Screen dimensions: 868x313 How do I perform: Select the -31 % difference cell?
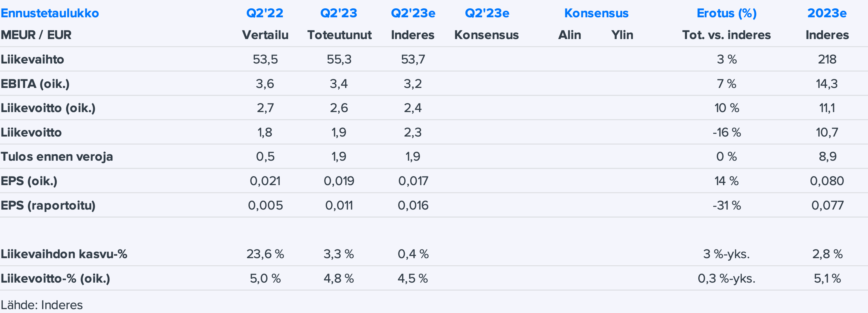click(x=726, y=205)
